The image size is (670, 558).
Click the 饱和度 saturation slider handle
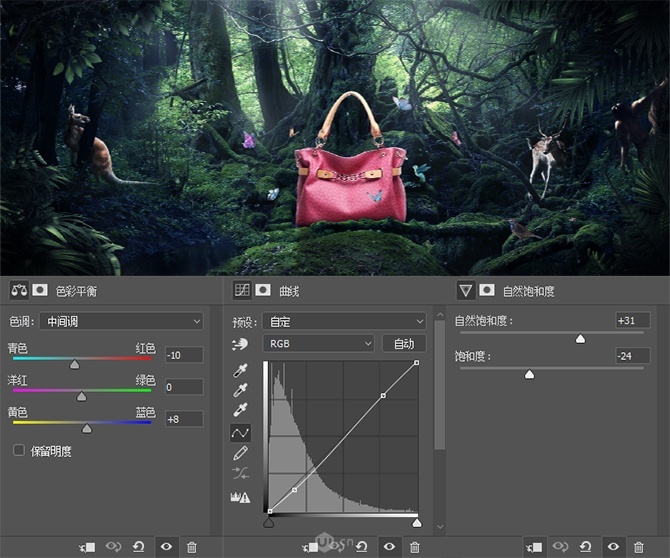[x=529, y=375]
